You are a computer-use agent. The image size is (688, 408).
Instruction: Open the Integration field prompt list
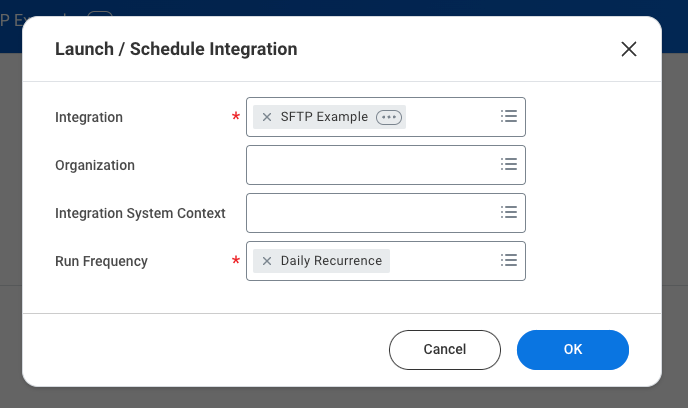pyautogui.click(x=508, y=117)
